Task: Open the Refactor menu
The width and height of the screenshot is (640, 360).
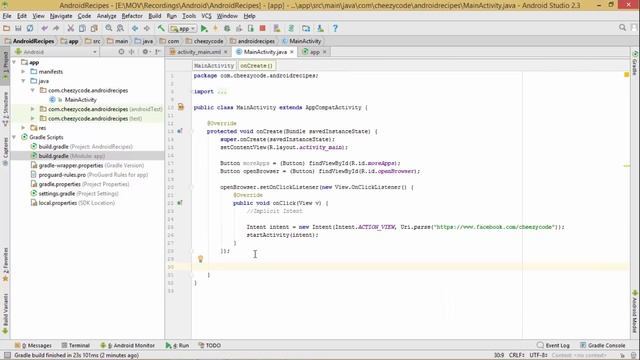Action: pos(132,16)
